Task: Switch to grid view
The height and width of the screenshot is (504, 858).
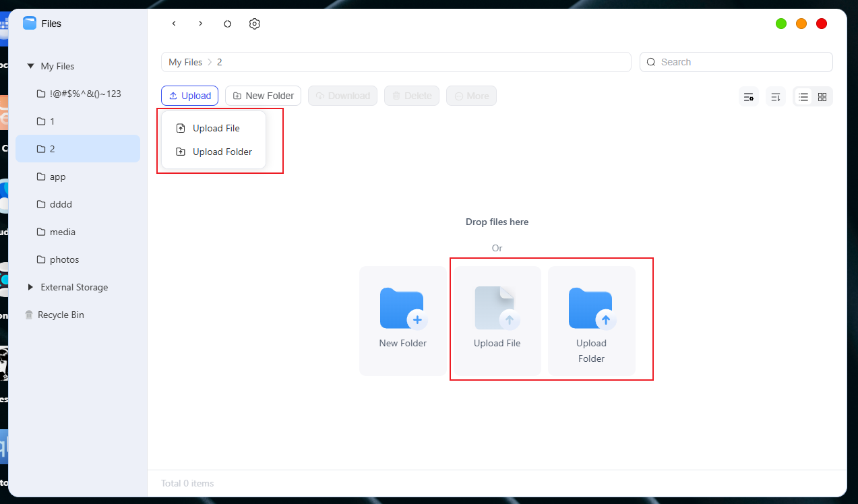Action: pyautogui.click(x=822, y=96)
